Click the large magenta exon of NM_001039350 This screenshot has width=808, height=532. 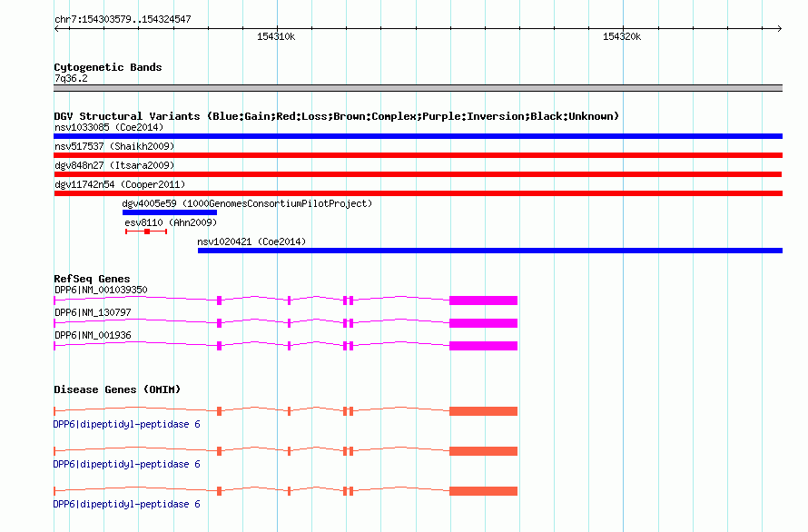[483, 300]
